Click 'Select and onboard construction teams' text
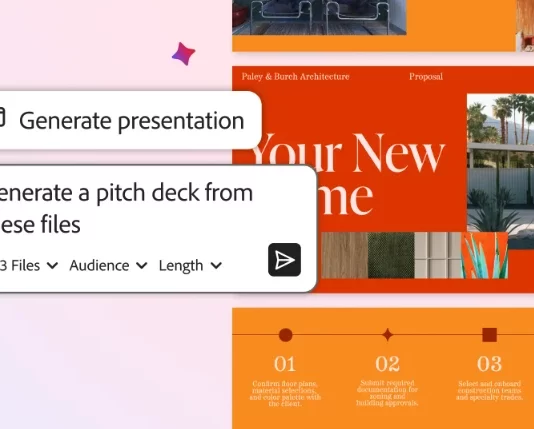This screenshot has width=534, height=429. 489,391
